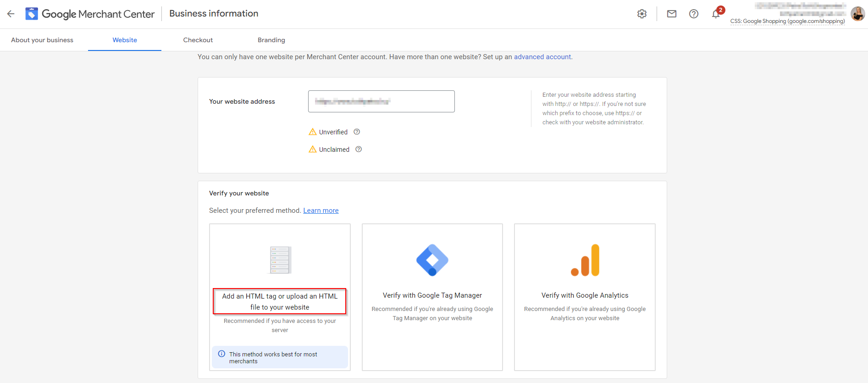The height and width of the screenshot is (383, 868).
Task: Follow the advanced account link
Action: [542, 57]
